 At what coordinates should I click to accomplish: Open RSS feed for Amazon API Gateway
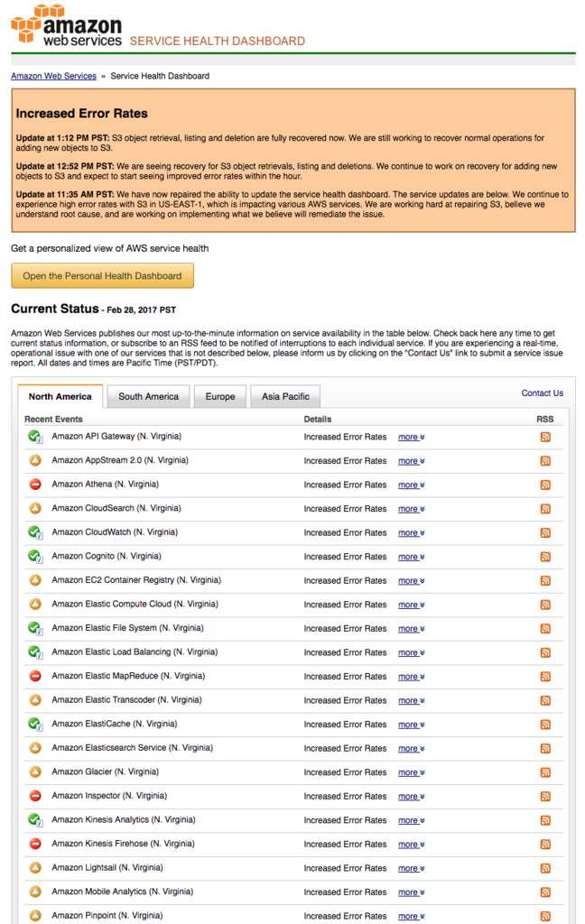545,437
